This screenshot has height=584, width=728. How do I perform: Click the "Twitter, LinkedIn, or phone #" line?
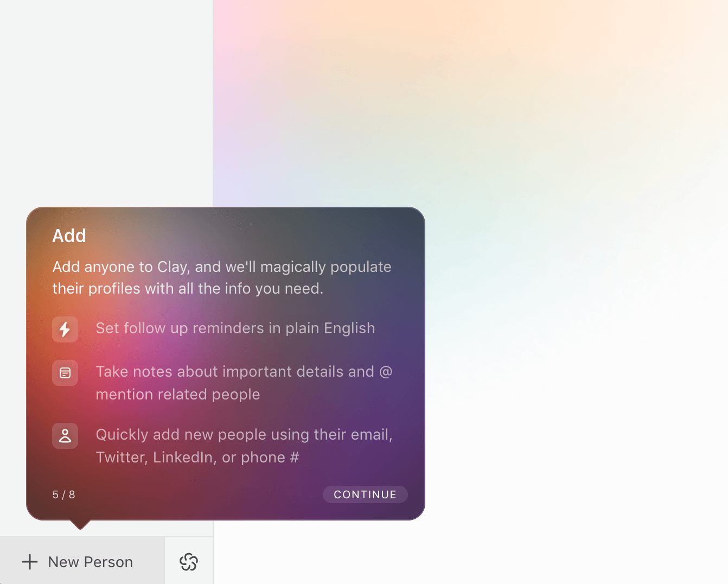[197, 458]
